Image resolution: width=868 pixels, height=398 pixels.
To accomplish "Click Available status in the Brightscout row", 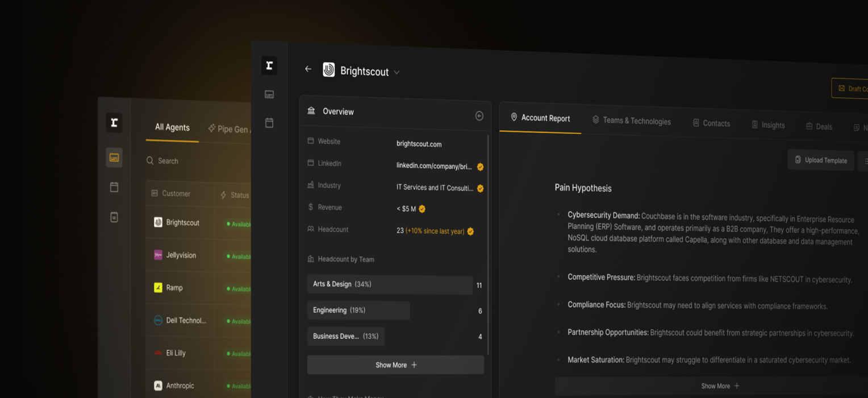I will coord(239,224).
